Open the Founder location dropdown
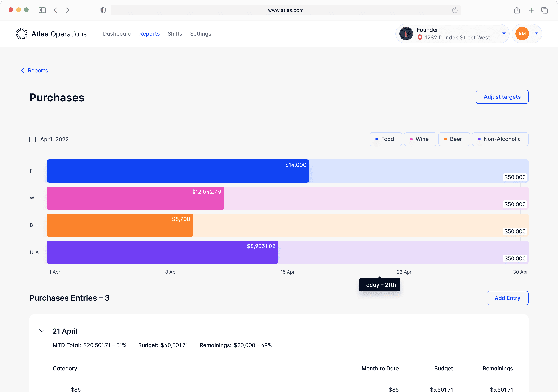The width and height of the screenshot is (558, 392). (504, 33)
